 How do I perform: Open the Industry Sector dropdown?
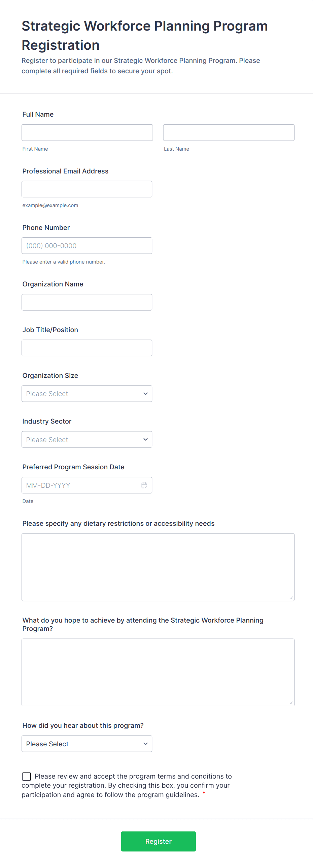click(87, 439)
